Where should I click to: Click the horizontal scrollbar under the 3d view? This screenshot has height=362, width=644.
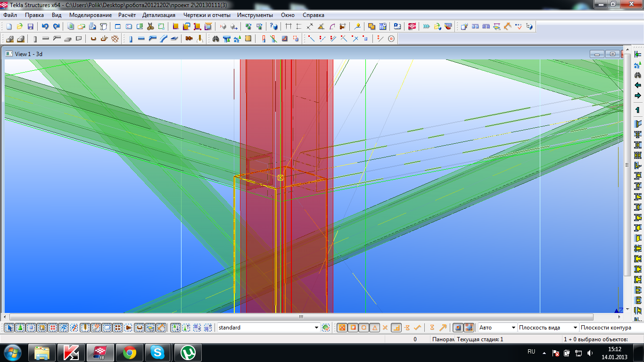(x=302, y=317)
